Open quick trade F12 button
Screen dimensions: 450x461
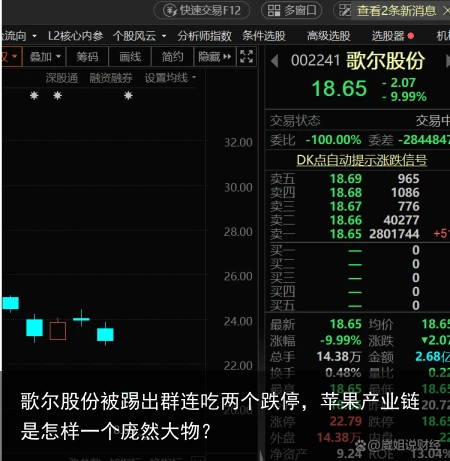coord(202,10)
